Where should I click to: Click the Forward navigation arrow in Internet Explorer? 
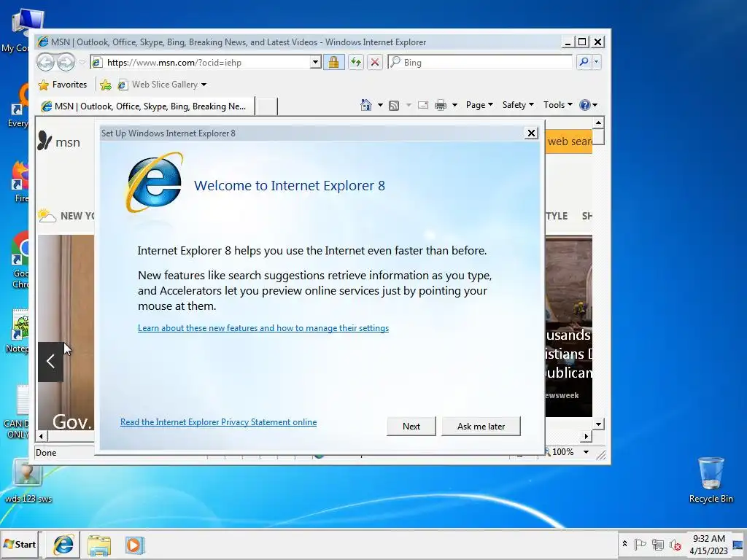tap(66, 62)
